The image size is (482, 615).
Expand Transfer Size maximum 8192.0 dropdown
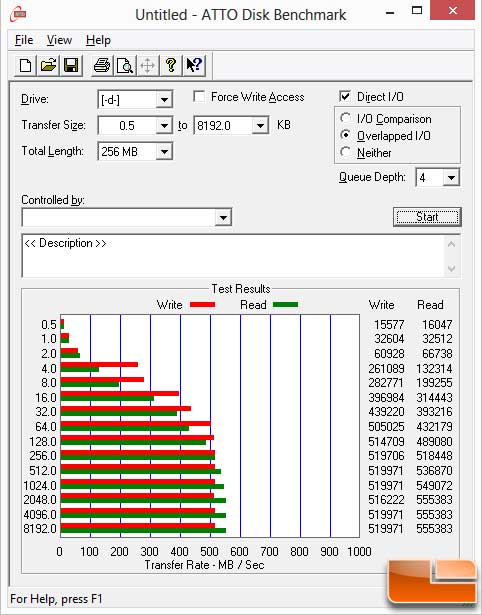[260, 126]
